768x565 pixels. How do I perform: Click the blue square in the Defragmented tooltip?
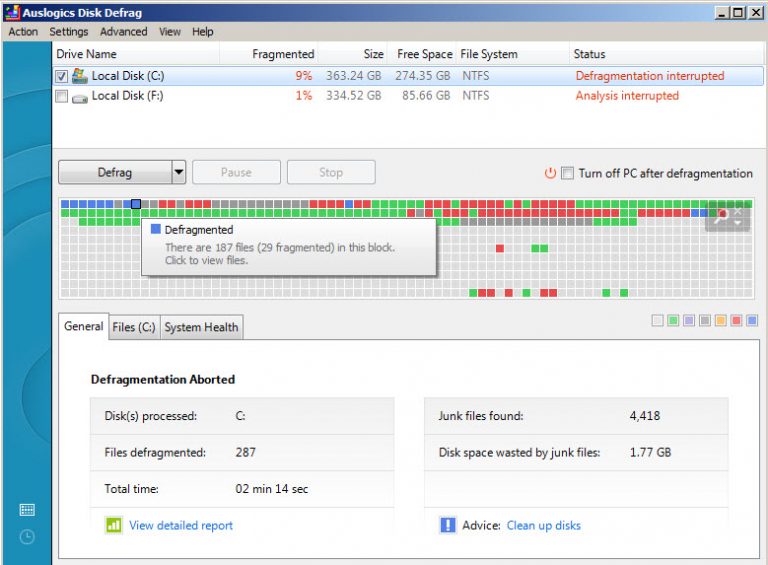(156, 229)
